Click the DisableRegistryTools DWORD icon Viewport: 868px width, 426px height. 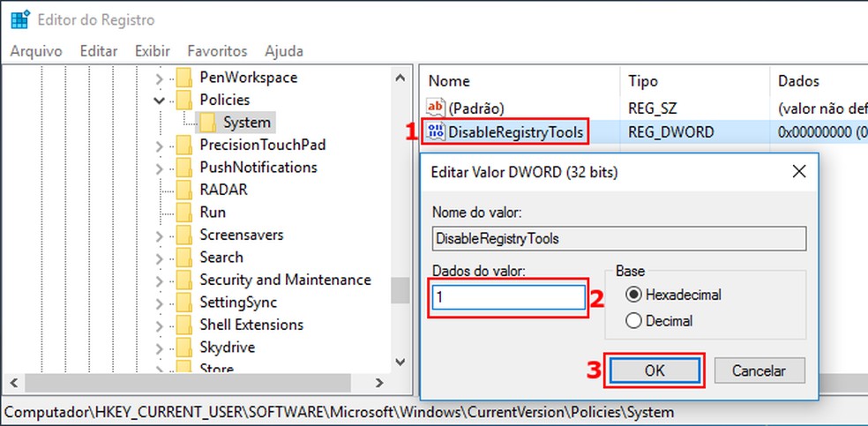pyautogui.click(x=436, y=131)
